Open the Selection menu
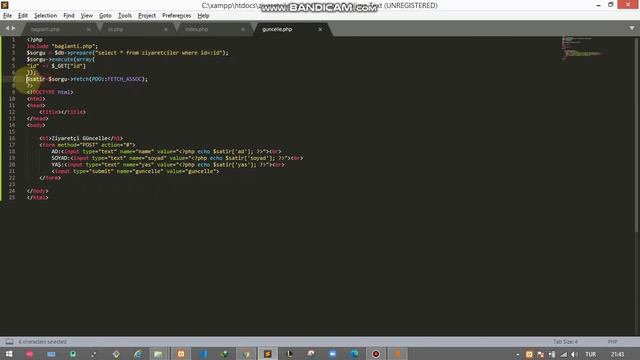Viewport: 640px width, 360px height. pos(45,16)
